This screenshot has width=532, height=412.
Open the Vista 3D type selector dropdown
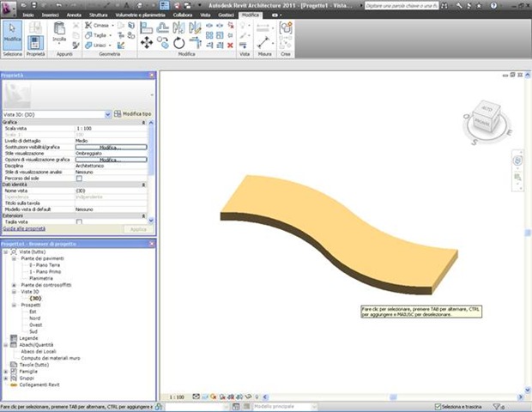tap(107, 113)
